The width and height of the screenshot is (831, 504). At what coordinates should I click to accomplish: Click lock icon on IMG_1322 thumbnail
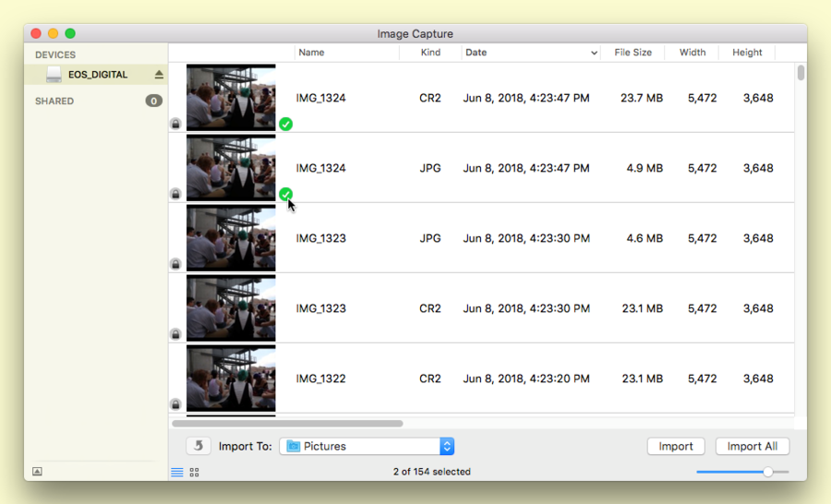coord(175,404)
